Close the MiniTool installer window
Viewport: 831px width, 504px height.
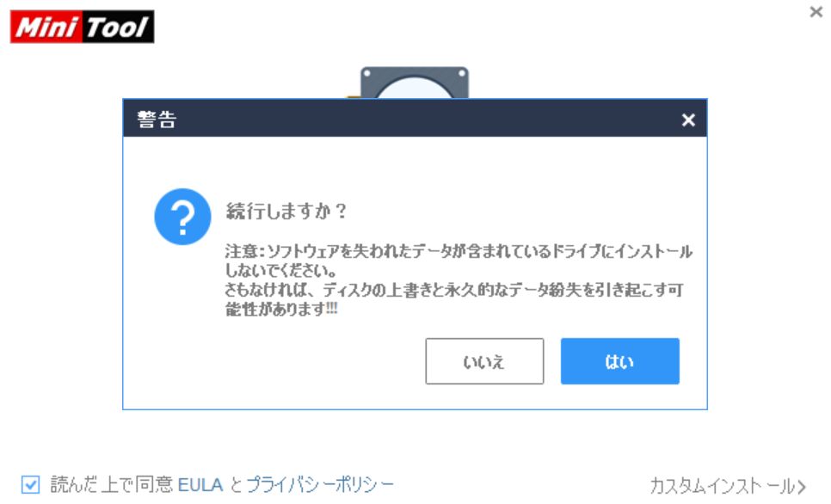point(816,12)
